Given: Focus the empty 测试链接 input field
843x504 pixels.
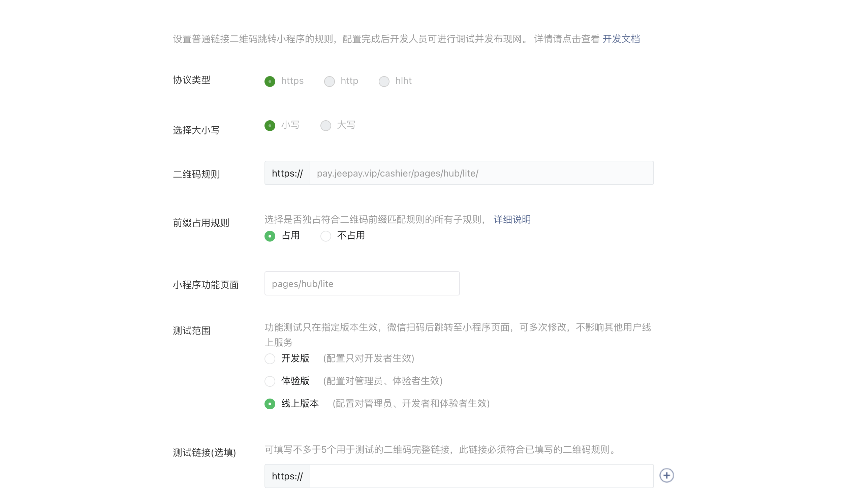Looking at the screenshot, I should click(481, 476).
